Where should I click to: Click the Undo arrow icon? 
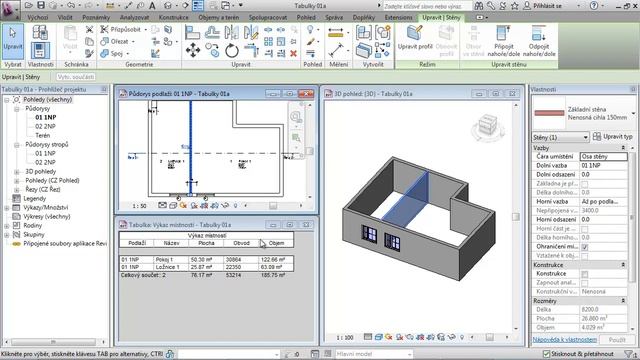coord(71,5)
